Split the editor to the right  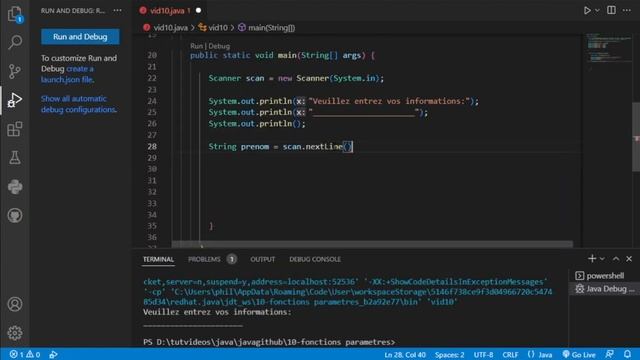tap(611, 10)
